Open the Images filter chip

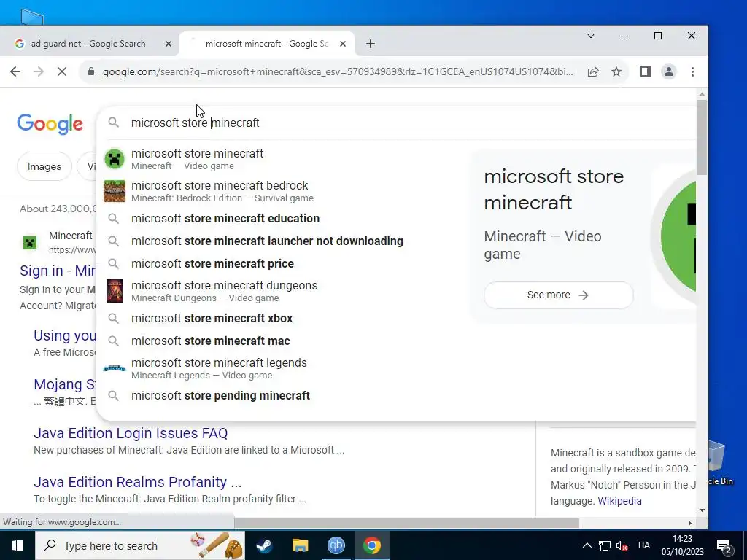(x=44, y=167)
